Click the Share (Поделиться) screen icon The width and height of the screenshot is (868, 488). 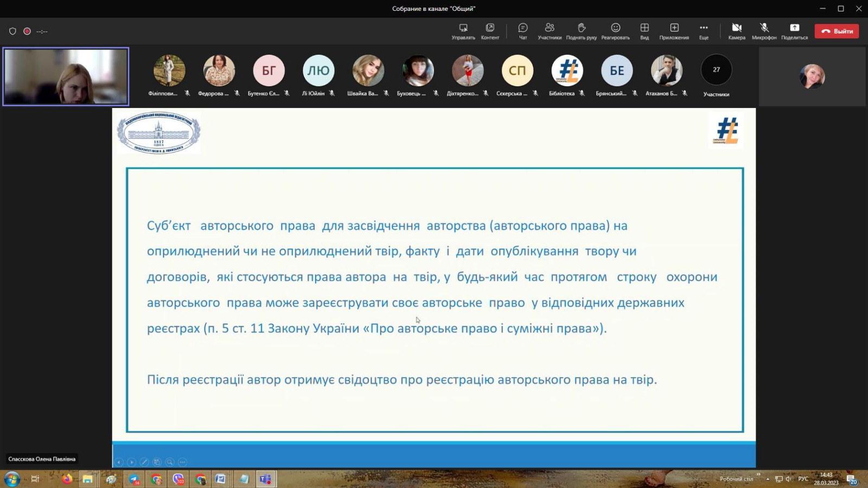tap(794, 31)
